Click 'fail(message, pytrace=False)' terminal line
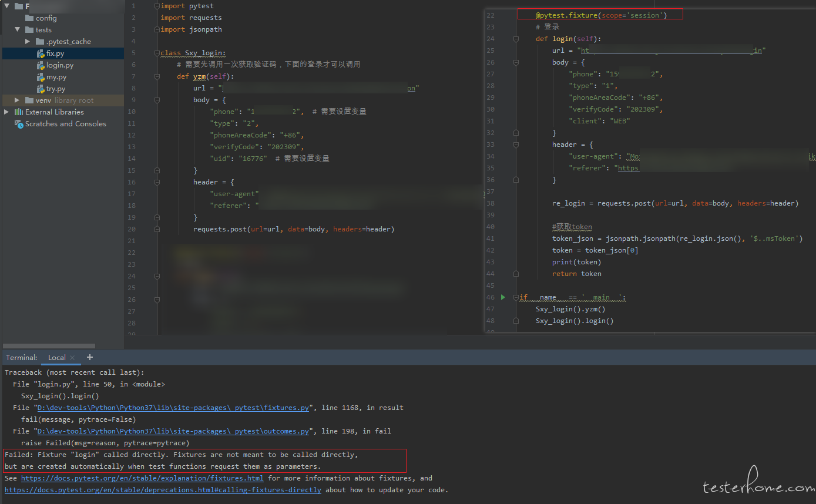The image size is (816, 504). [79, 419]
